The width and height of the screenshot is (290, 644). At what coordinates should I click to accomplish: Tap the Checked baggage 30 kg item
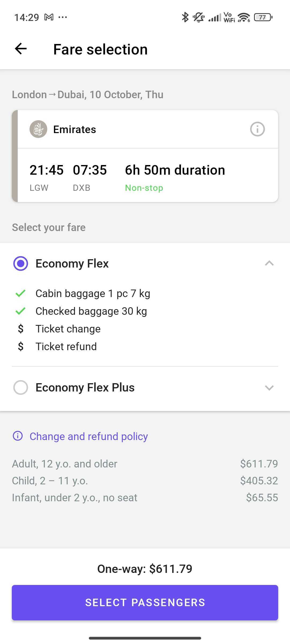pos(91,311)
